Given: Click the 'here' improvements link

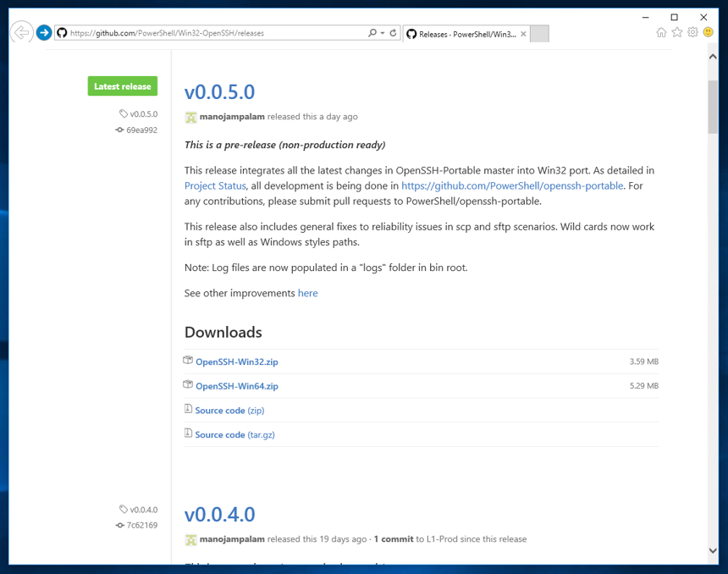Looking at the screenshot, I should click(308, 293).
